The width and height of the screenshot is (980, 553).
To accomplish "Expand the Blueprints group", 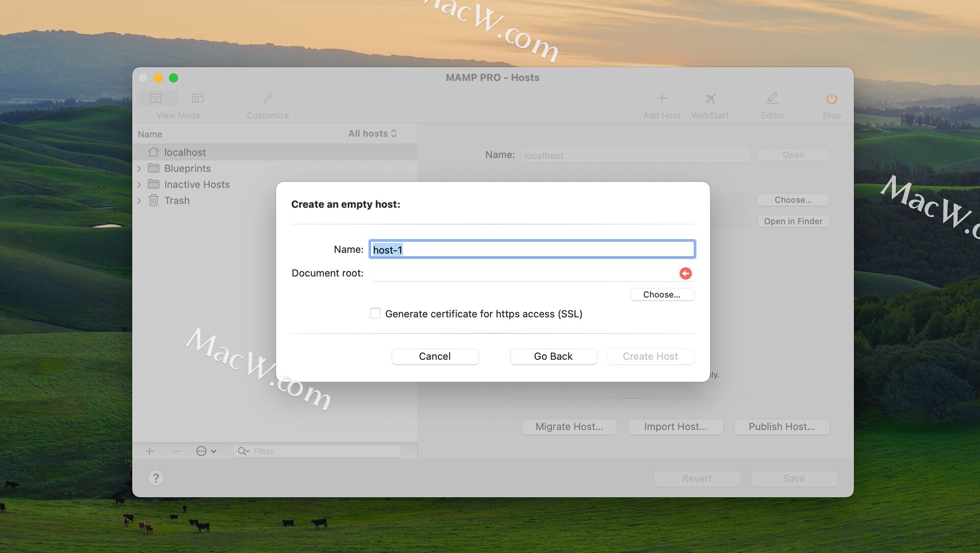I will (139, 168).
